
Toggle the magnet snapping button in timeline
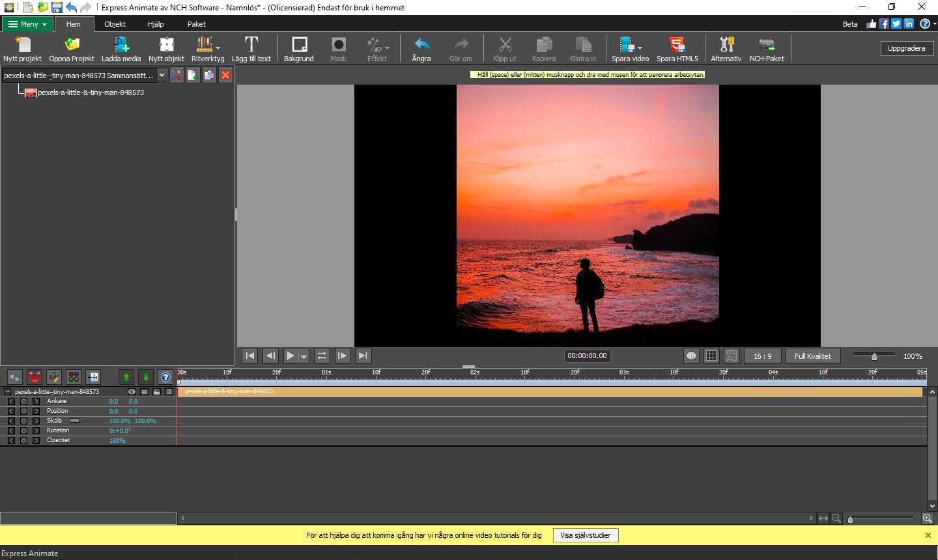35,377
